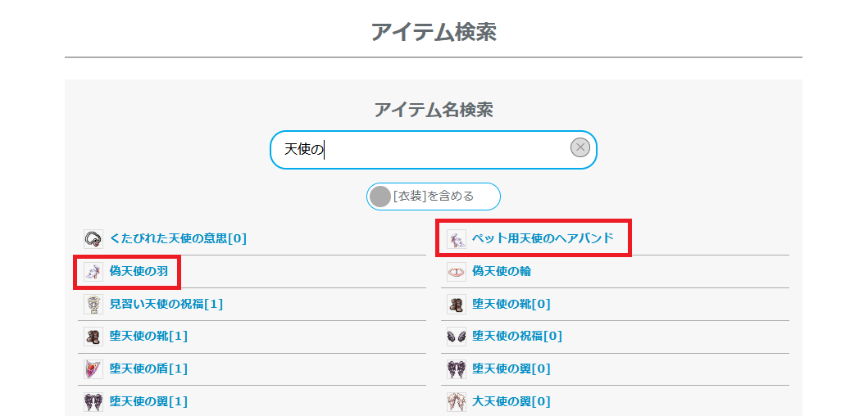Image resolution: width=868 pixels, height=416 pixels.
Task: Open the 堕天使の靴[0] link
Action: (511, 304)
